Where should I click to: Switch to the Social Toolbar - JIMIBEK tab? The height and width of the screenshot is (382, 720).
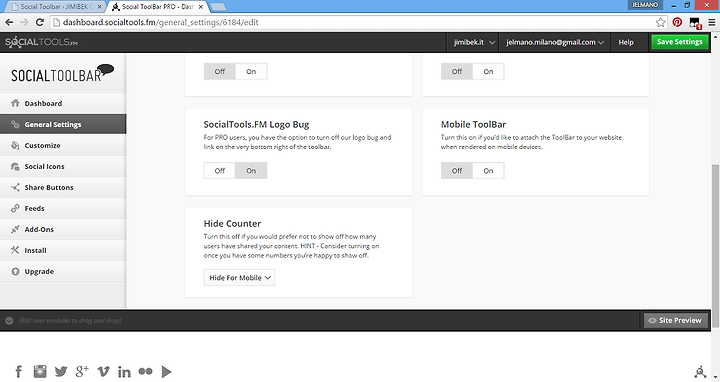pos(54,7)
